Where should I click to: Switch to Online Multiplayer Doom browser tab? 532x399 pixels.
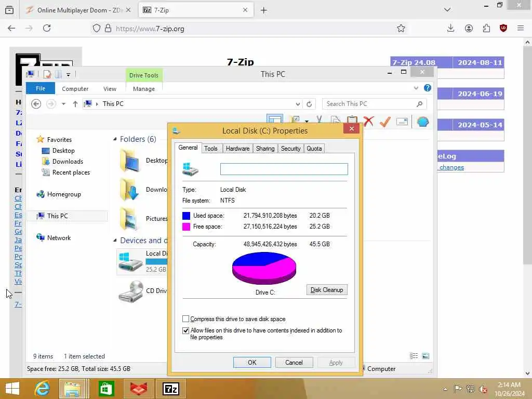coord(79,10)
